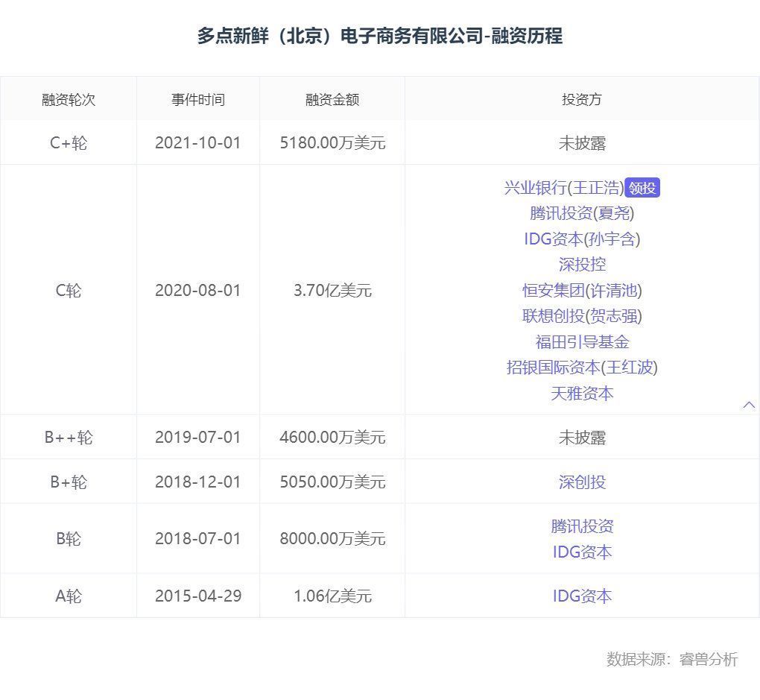This screenshot has height=700, width=760.
Task: Click the 融资金额 column header
Action: 332,99
